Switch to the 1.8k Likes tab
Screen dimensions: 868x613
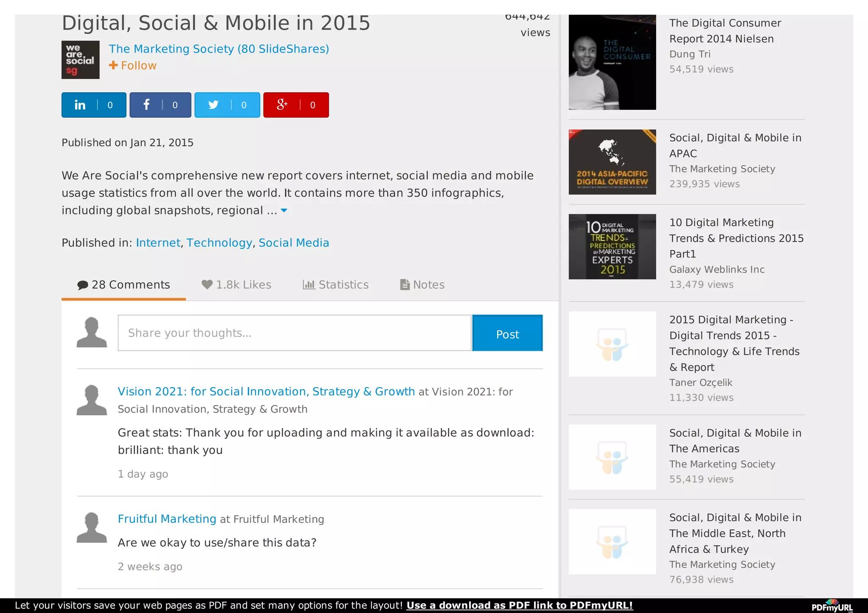pyautogui.click(x=236, y=285)
